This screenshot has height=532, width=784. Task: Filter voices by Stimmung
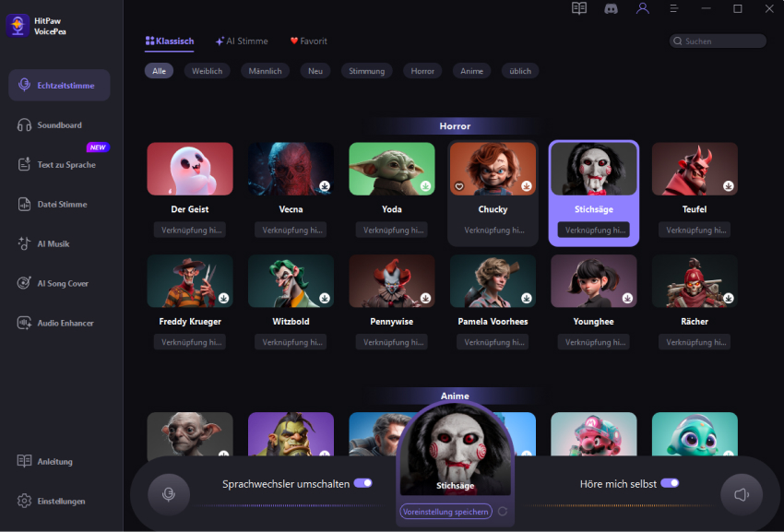366,71
